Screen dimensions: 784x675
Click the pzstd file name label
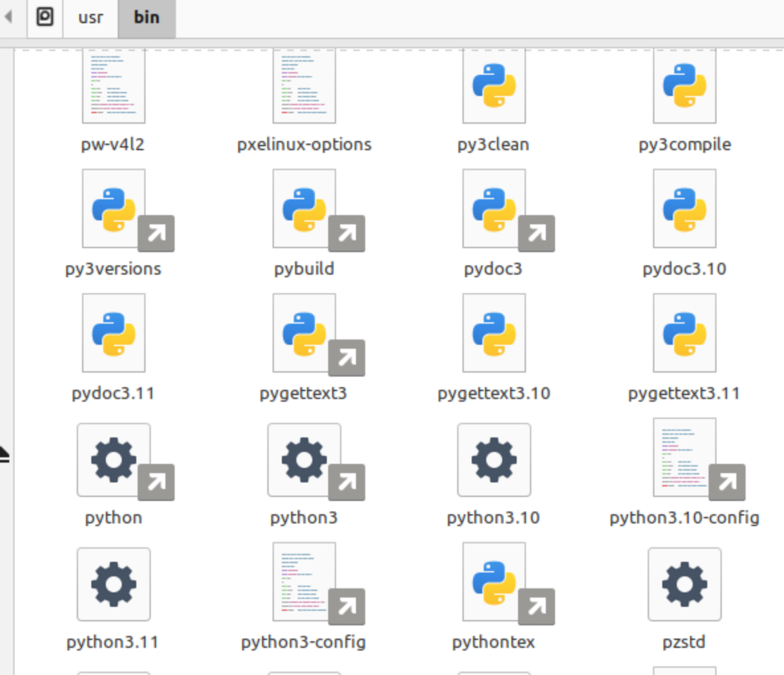coord(684,643)
